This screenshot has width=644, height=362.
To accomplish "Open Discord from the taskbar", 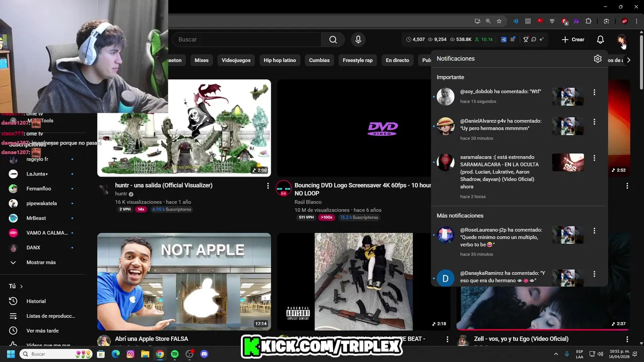I will [x=204, y=354].
